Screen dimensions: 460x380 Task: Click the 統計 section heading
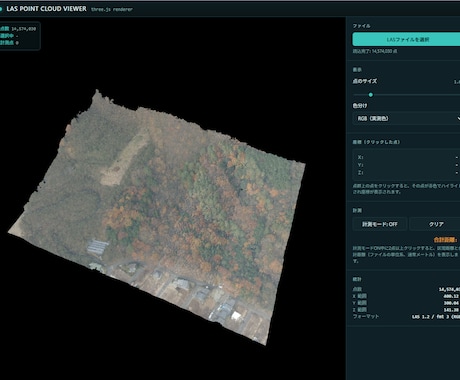(x=357, y=279)
